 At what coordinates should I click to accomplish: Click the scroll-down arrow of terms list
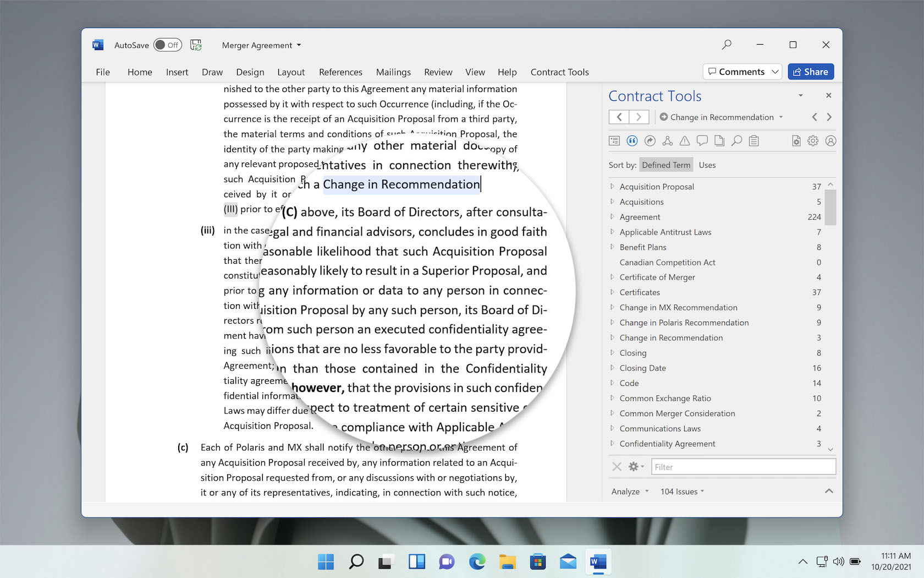831,449
